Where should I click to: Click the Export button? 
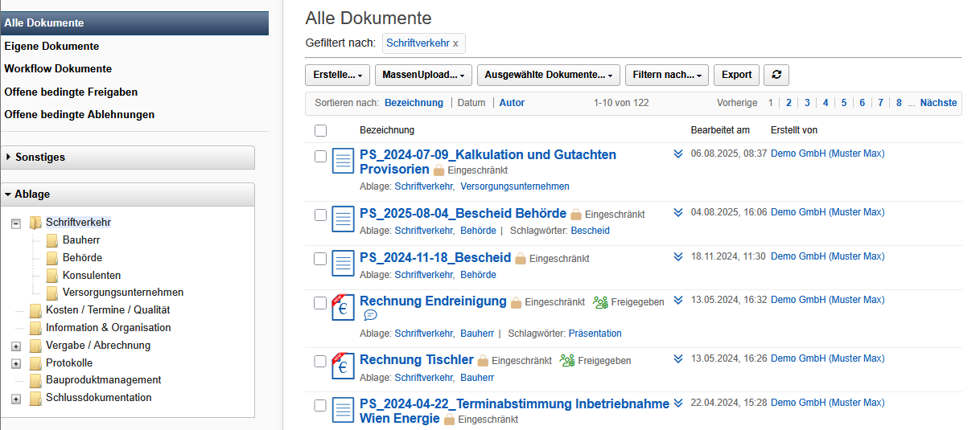(x=736, y=75)
